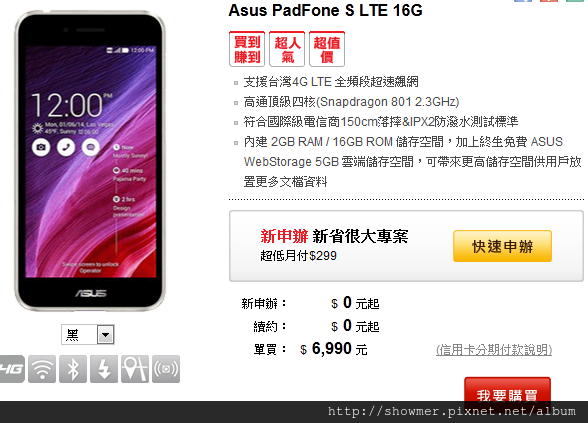Click the 超值價 red badge

[327, 49]
